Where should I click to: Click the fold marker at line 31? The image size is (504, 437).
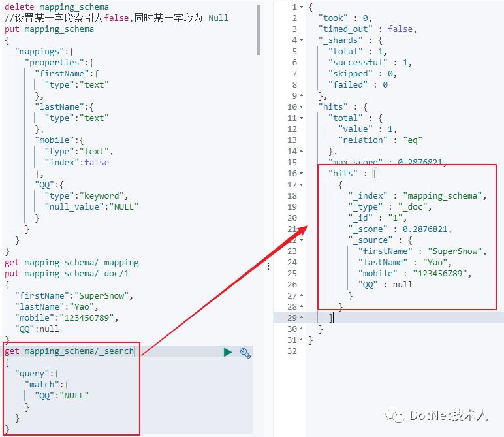(300, 340)
